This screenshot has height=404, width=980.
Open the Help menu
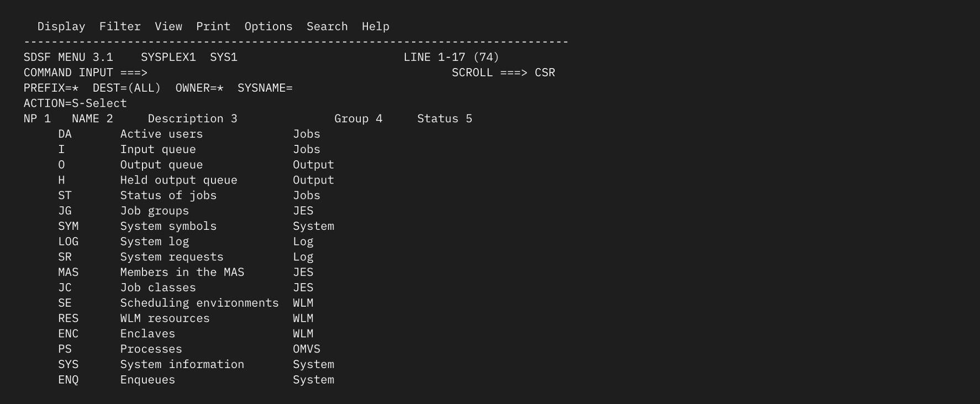point(375,26)
